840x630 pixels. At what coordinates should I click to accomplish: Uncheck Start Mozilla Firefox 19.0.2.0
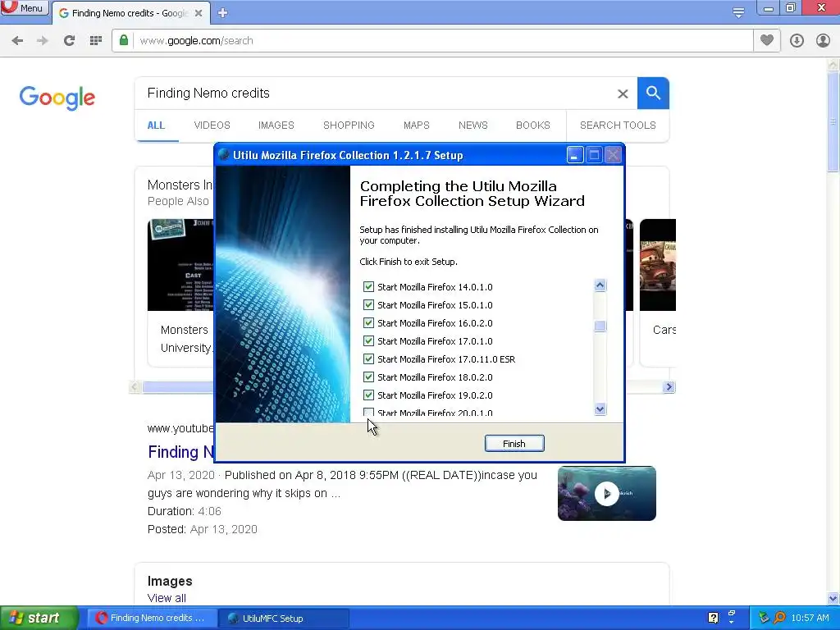pos(368,395)
